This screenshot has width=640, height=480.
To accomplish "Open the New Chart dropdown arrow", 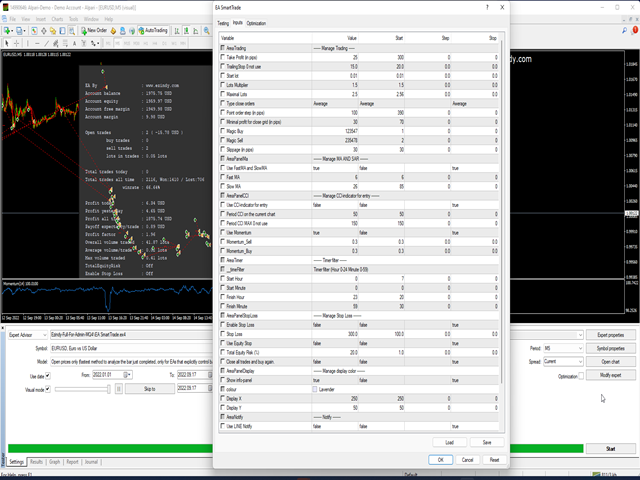I will pyautogui.click(x=12, y=31).
